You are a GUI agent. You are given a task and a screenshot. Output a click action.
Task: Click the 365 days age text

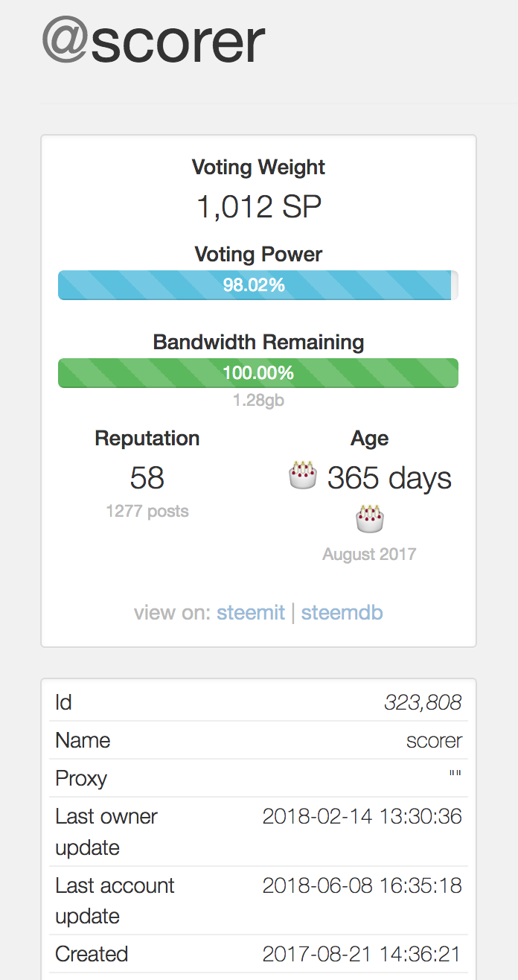point(389,477)
